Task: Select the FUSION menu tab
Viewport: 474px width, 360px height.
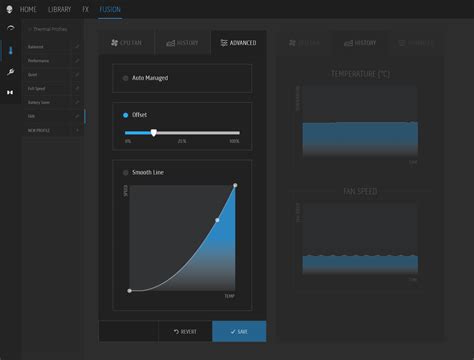Action: click(110, 9)
